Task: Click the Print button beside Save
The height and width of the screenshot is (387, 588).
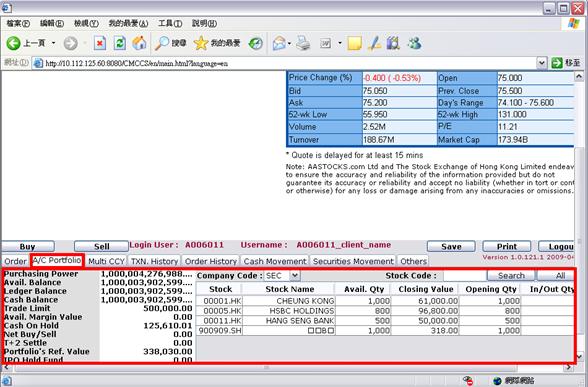Action: pyautogui.click(x=507, y=246)
